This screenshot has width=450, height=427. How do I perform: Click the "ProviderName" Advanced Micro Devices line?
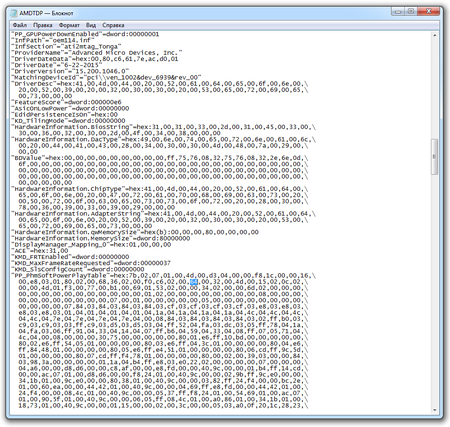click(97, 53)
